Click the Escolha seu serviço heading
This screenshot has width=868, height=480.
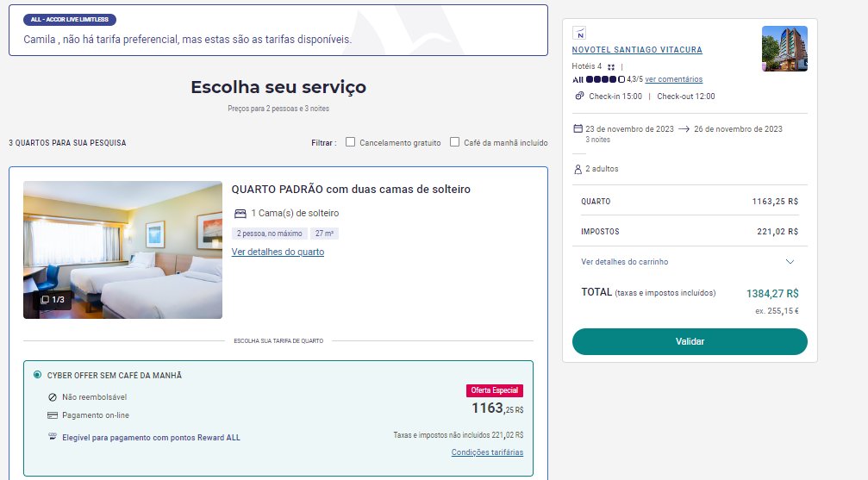click(x=278, y=87)
